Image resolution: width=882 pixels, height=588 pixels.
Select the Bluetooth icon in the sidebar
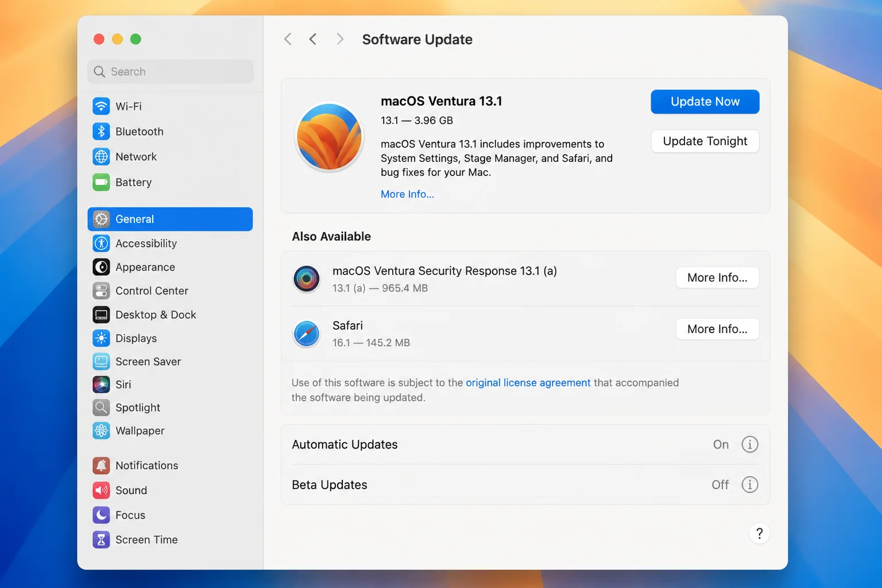(x=102, y=131)
